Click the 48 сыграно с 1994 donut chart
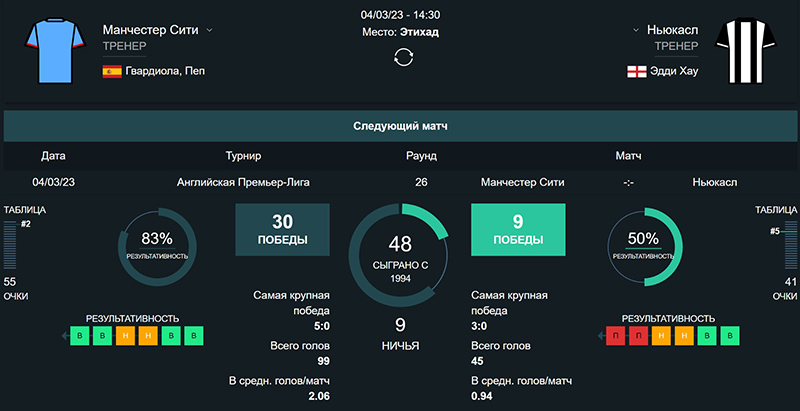Image resolution: width=800 pixels, height=411 pixels. tap(399, 255)
